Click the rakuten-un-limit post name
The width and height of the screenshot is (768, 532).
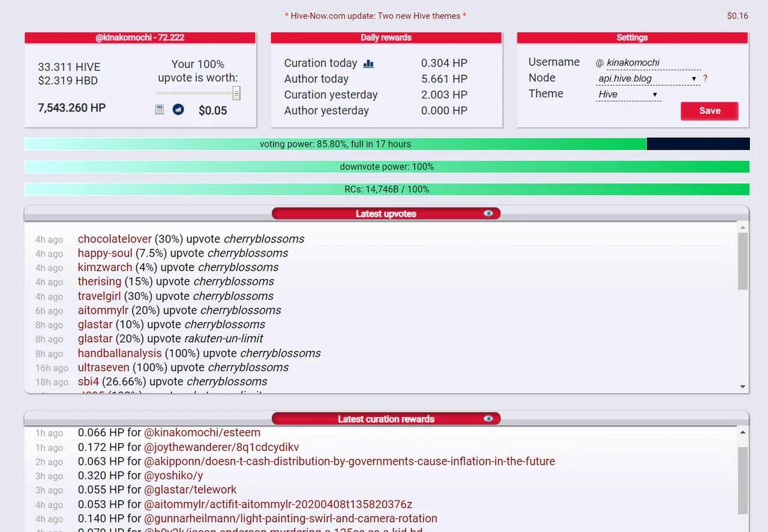coord(224,339)
